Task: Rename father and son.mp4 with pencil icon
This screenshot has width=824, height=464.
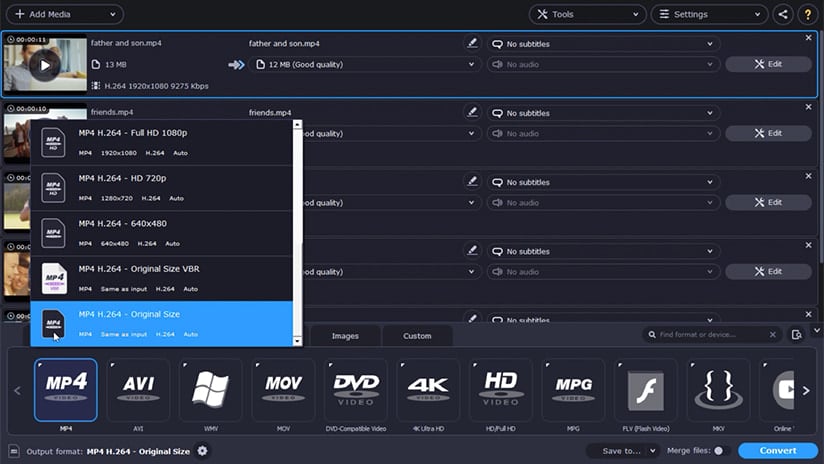Action: (472, 44)
